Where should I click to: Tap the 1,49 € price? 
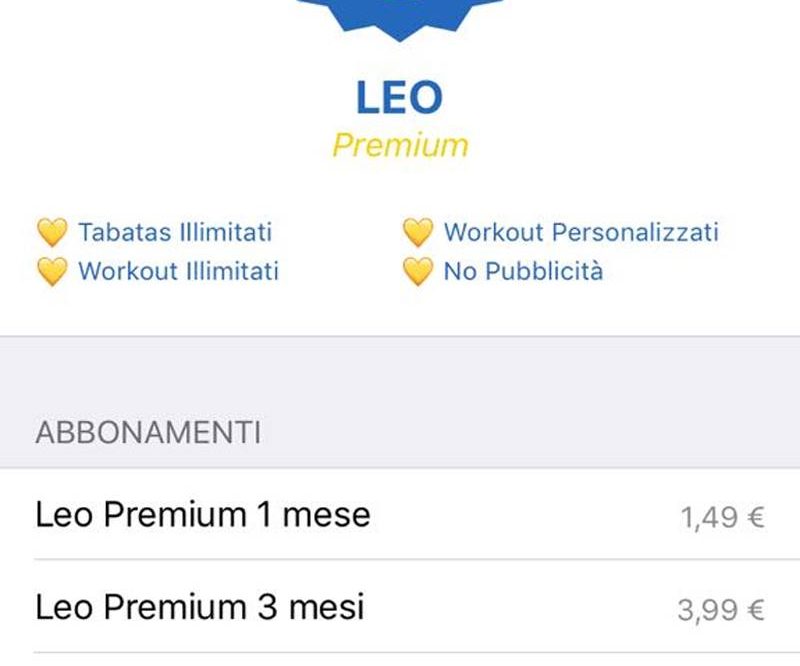coord(722,517)
